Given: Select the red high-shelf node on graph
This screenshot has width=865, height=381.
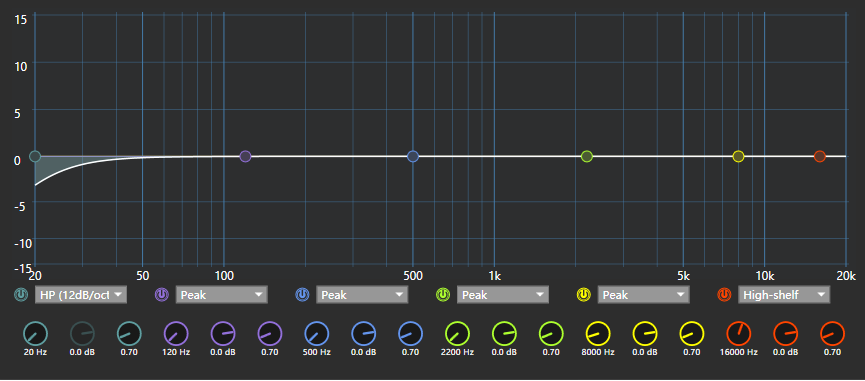Looking at the screenshot, I should coord(820,157).
